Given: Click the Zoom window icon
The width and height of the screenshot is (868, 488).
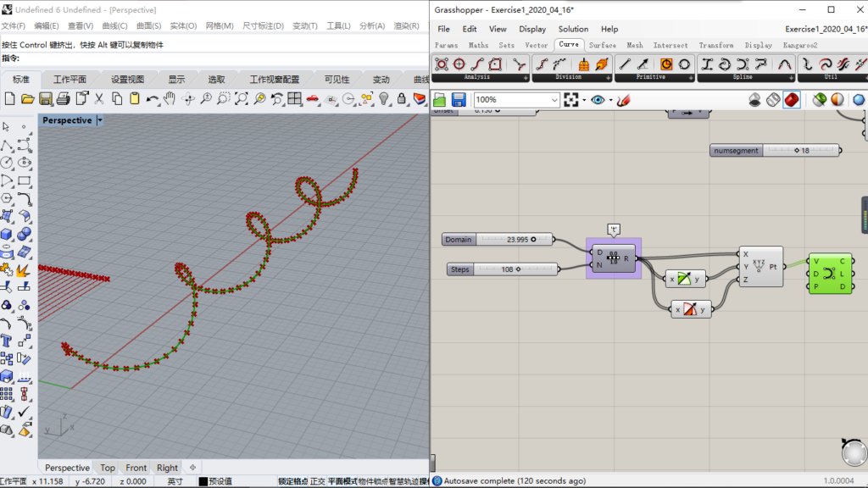Looking at the screenshot, I should pos(224,99).
